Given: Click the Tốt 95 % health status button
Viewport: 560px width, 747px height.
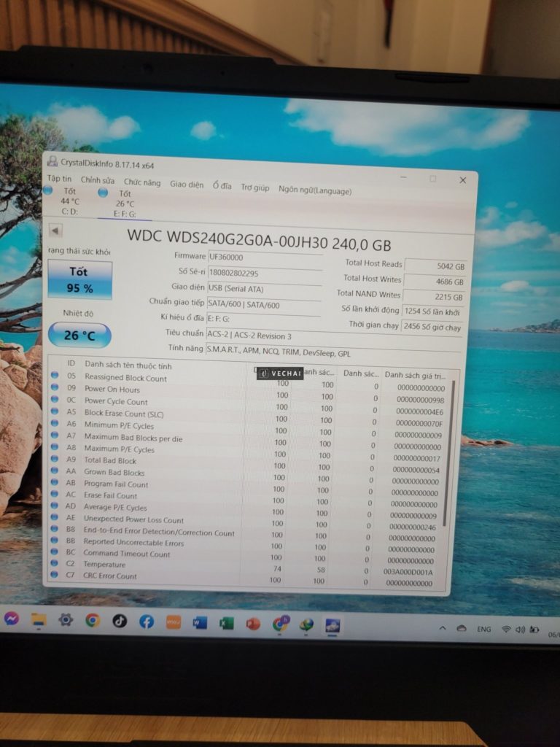Looking at the screenshot, I should pos(79,280).
